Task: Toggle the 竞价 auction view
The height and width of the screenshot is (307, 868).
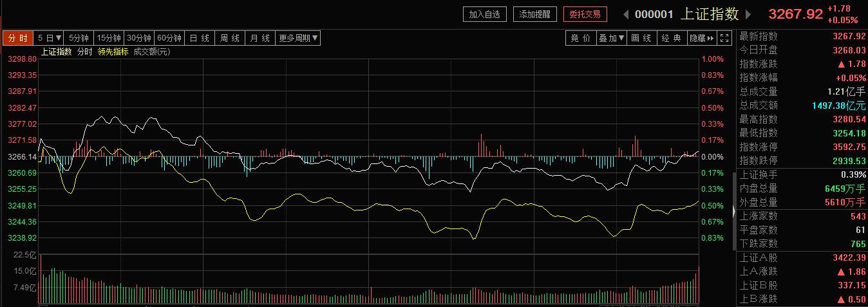Action: tap(580, 38)
